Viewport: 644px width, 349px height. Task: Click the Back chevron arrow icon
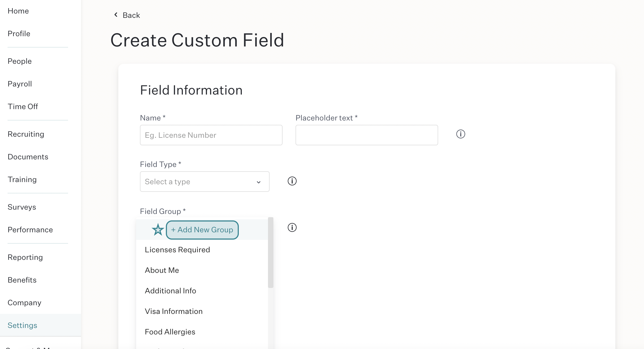click(116, 15)
